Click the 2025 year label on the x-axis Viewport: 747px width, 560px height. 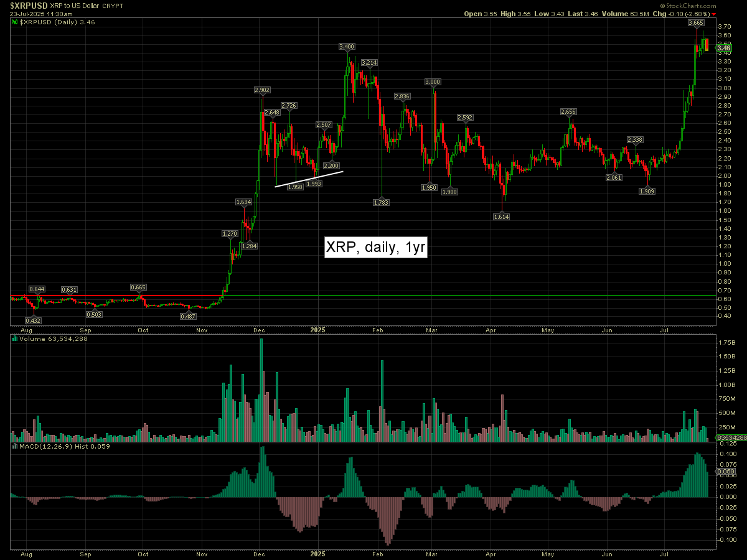[x=318, y=327]
